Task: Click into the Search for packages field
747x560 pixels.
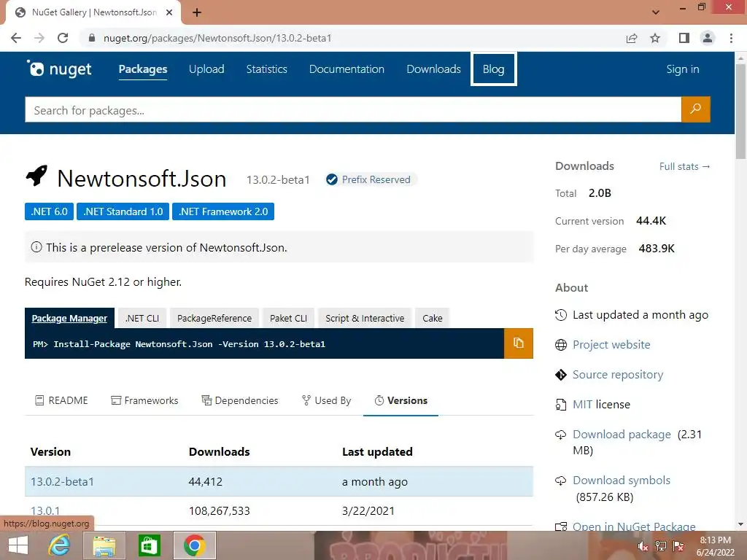Action: pos(353,110)
